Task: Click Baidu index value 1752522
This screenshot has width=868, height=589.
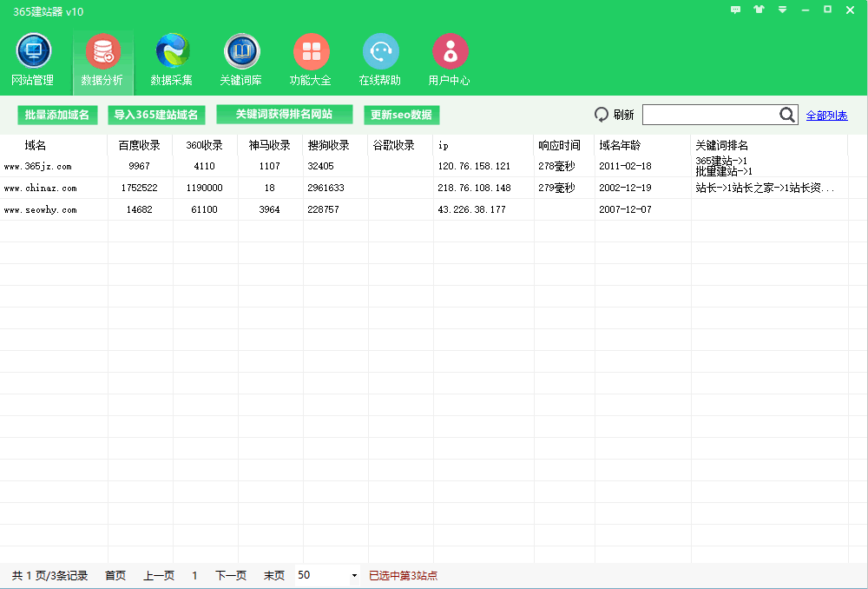Action: tap(140, 188)
